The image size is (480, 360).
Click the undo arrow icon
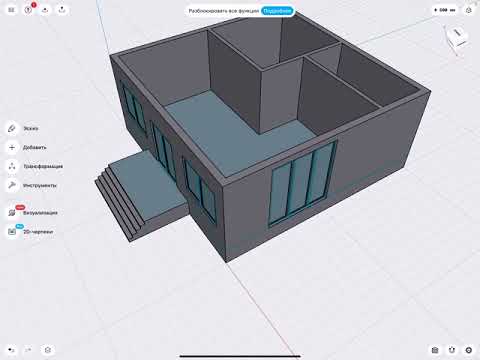point(11,350)
